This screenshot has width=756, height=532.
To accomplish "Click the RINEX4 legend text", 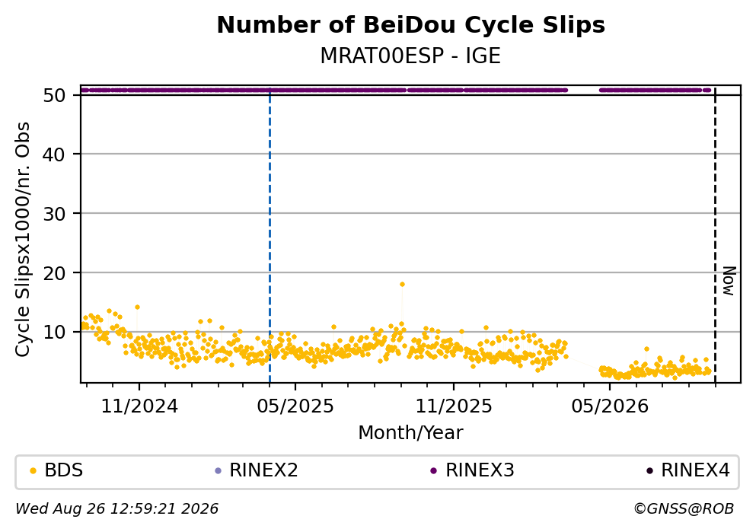I will click(695, 470).
